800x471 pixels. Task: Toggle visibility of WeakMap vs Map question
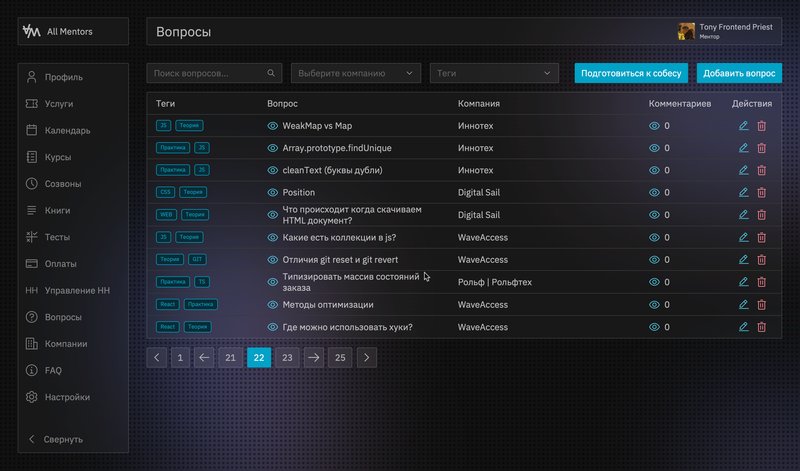pos(272,126)
